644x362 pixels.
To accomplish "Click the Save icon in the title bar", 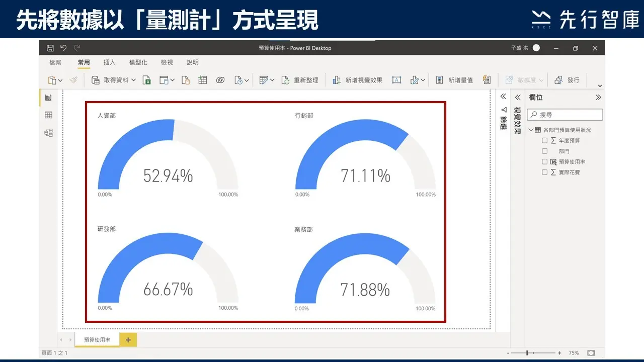I will tap(50, 48).
